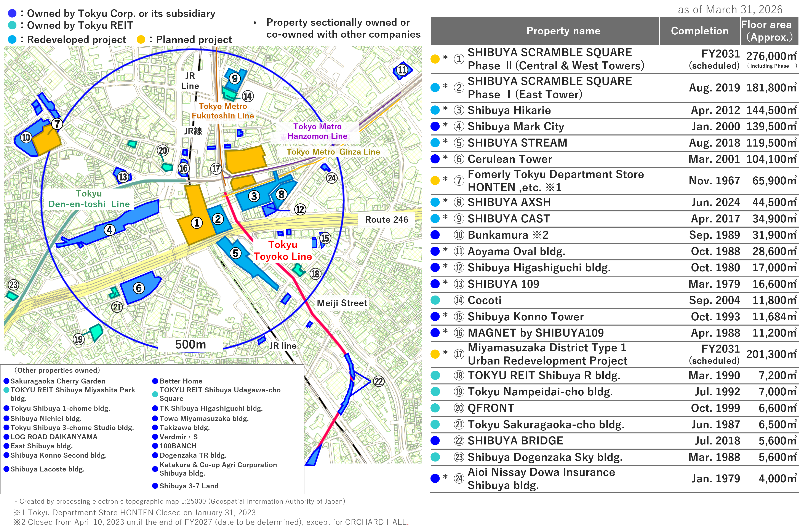Click map marker 11 near the top-right corner

[402, 70]
